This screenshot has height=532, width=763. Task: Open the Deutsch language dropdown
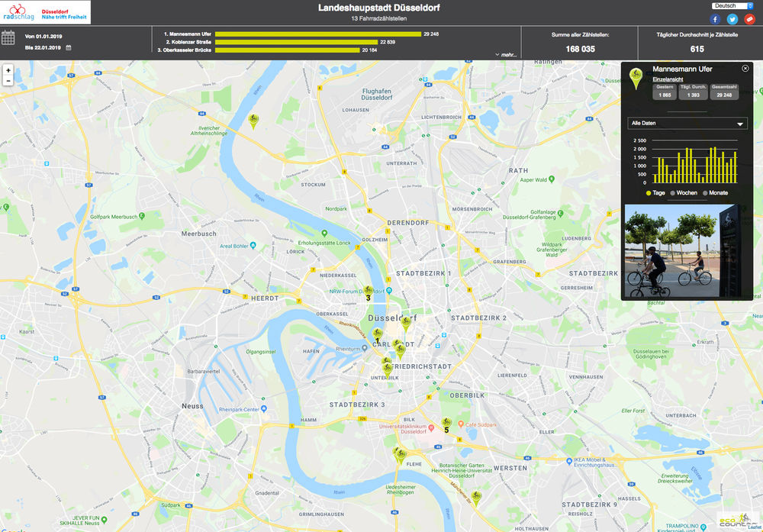point(732,5)
